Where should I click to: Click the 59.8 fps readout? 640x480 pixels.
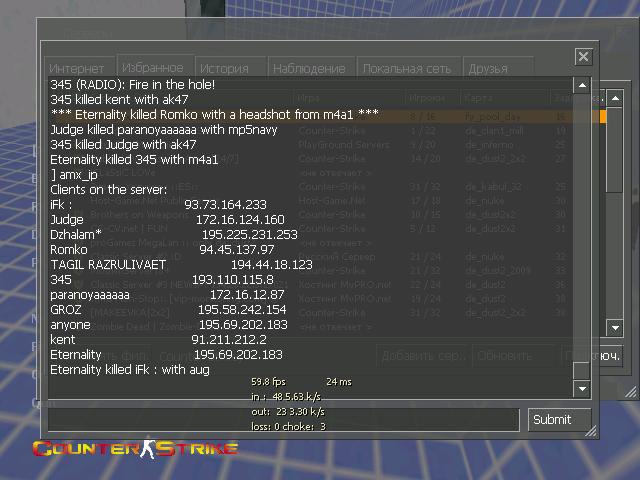[268, 382]
